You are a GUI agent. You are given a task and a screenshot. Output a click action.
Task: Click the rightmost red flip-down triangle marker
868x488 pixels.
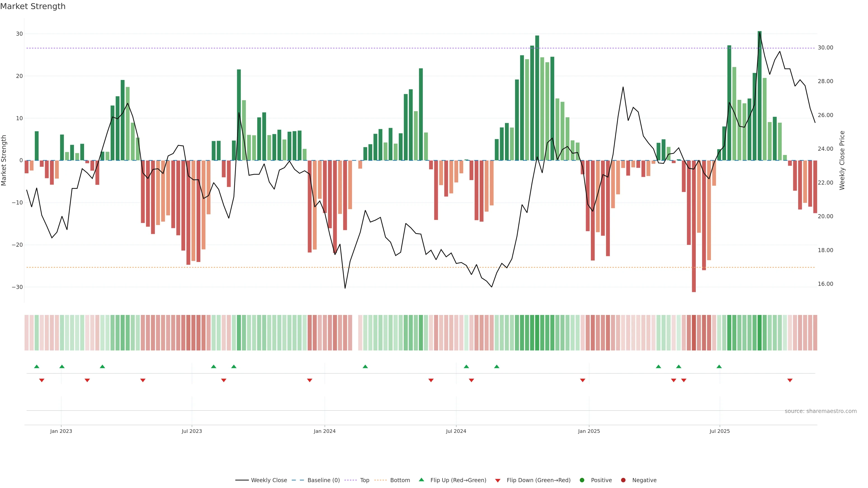click(x=790, y=380)
